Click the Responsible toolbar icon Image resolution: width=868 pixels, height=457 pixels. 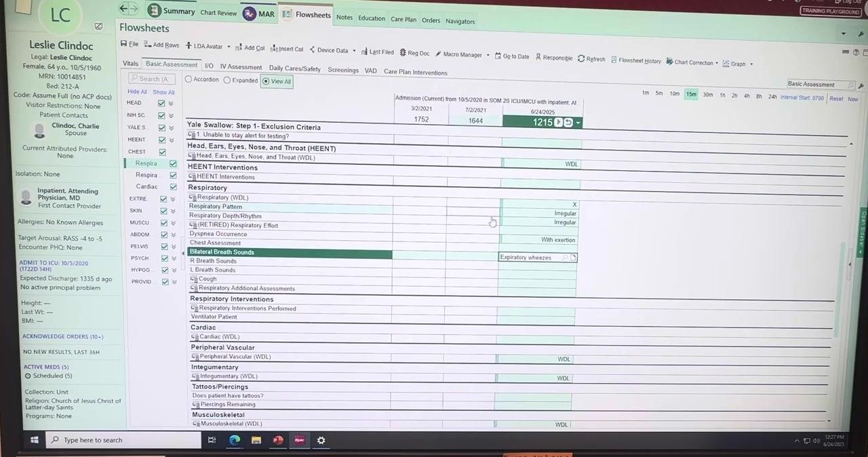pos(538,57)
